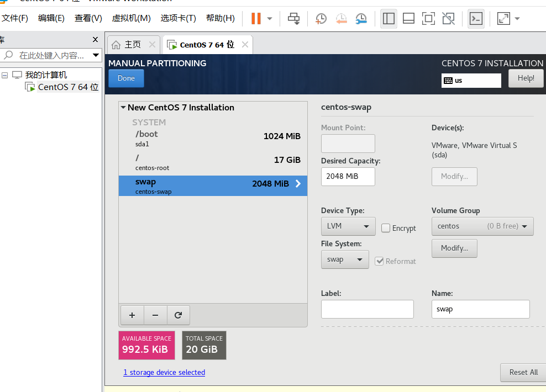This screenshot has height=392, width=546.
Task: Click the orange pause VM icon
Action: (x=256, y=18)
